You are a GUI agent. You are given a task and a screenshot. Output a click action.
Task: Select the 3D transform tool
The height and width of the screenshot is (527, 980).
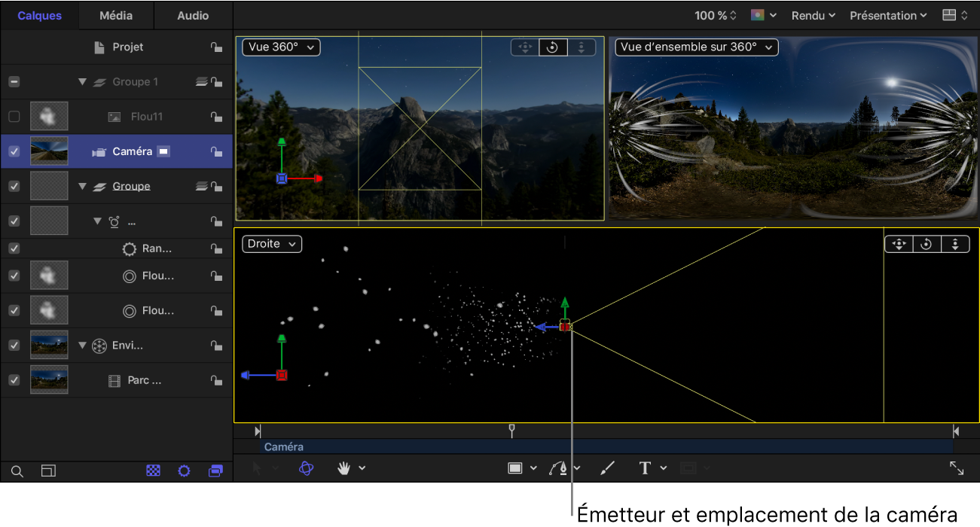pyautogui.click(x=306, y=468)
